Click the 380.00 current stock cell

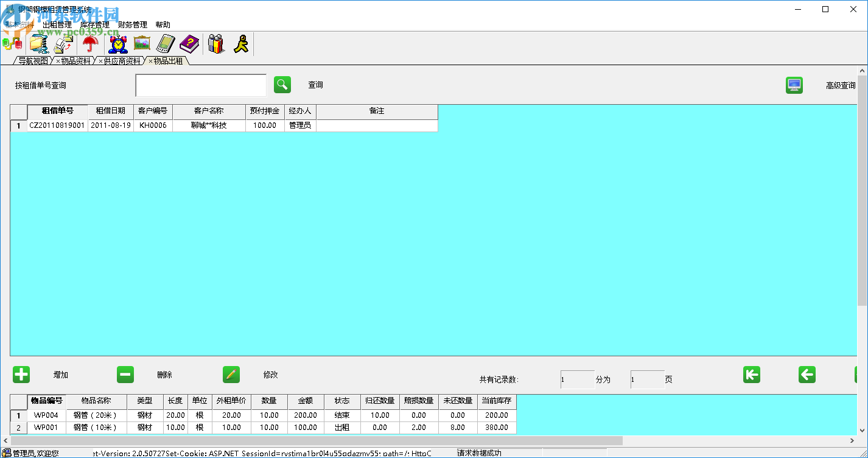tap(497, 428)
